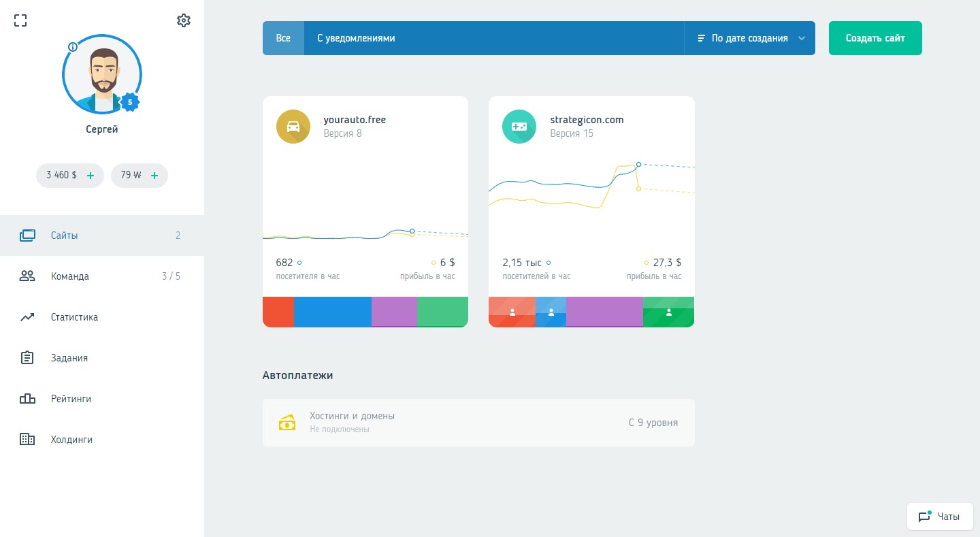
Task: Click the gamepad icon of strategicon.com
Action: pos(519,127)
